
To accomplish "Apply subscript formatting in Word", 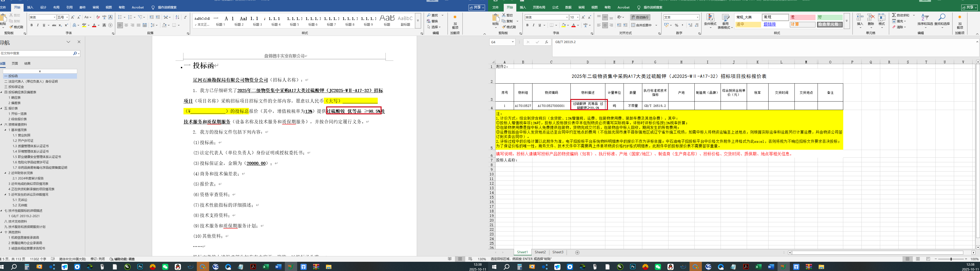I will [x=60, y=25].
